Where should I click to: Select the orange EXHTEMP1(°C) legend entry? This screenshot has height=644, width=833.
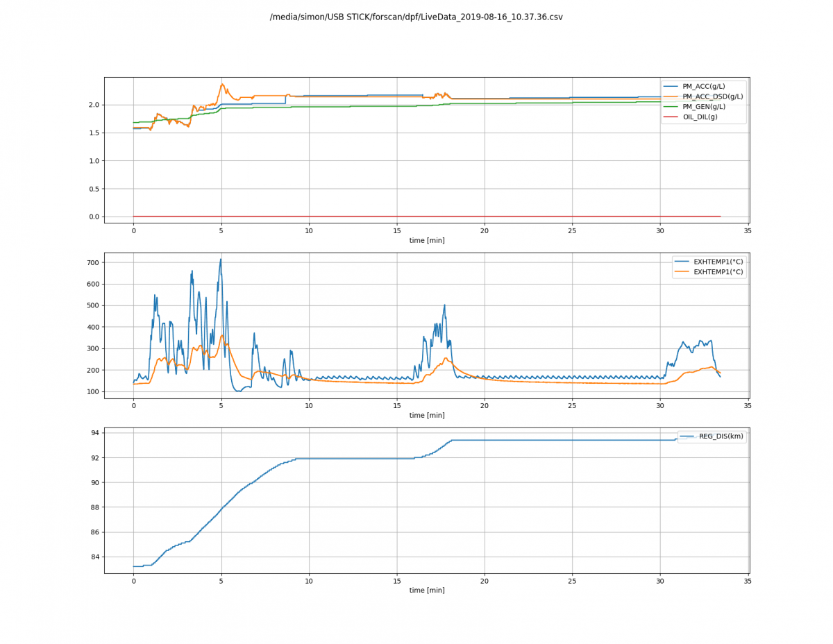point(709,272)
